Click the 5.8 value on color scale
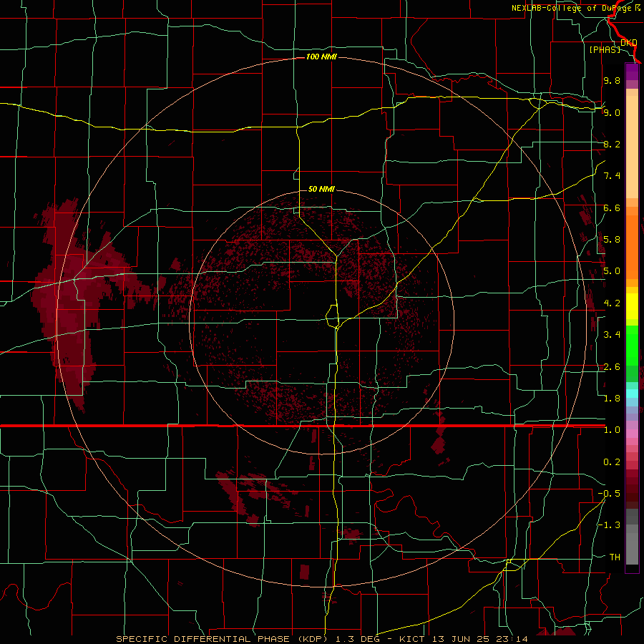This screenshot has height=644, width=644. pos(612,240)
